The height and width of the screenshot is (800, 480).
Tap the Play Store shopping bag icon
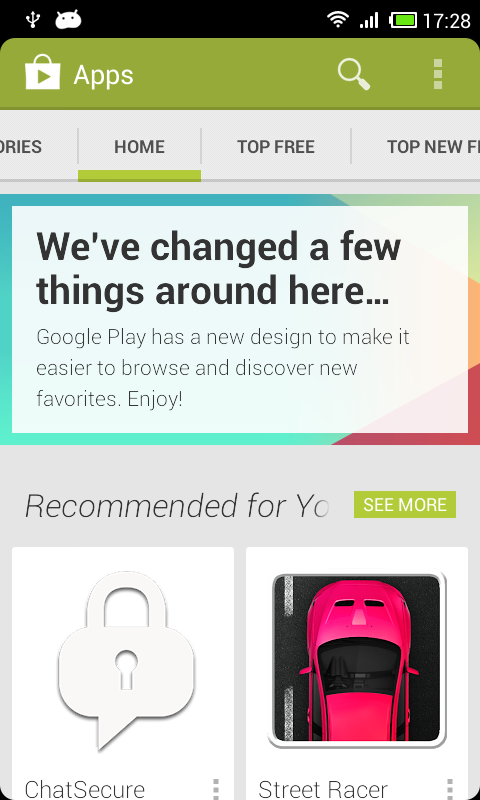[x=42, y=72]
